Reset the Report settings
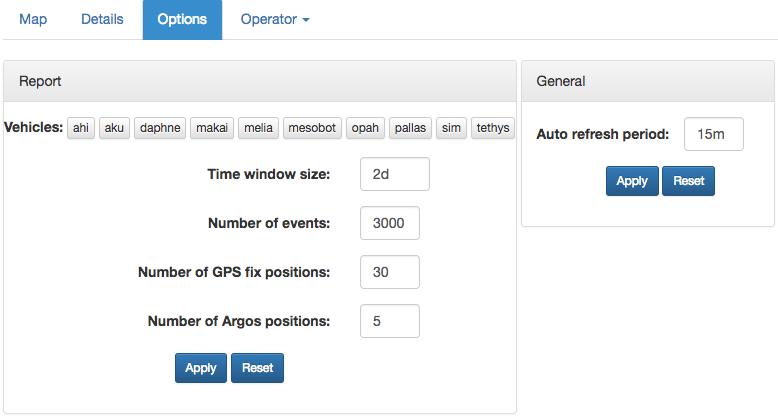Screen dimensions: 778x419 [258, 368]
